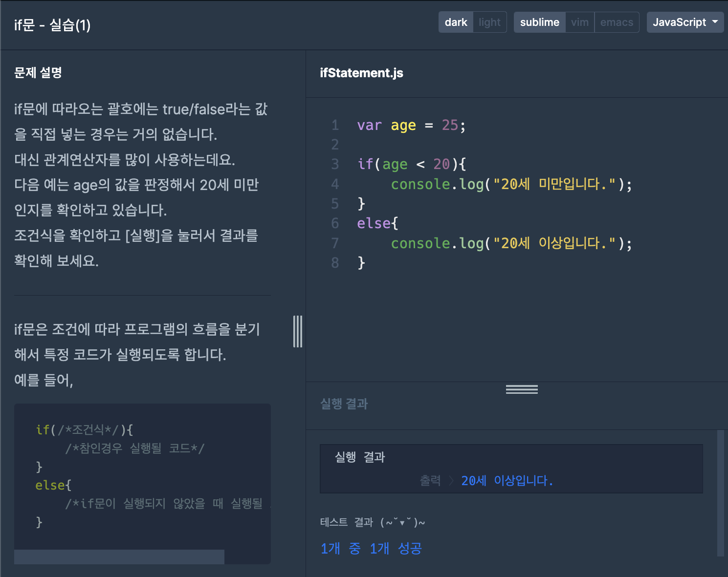Viewport: 728px width, 577px height.
Task: Click the '실행 결과' title inside output box
Action: (360, 457)
